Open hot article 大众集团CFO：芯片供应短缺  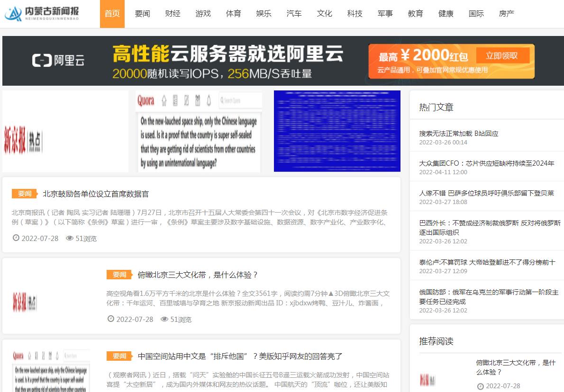(487, 163)
